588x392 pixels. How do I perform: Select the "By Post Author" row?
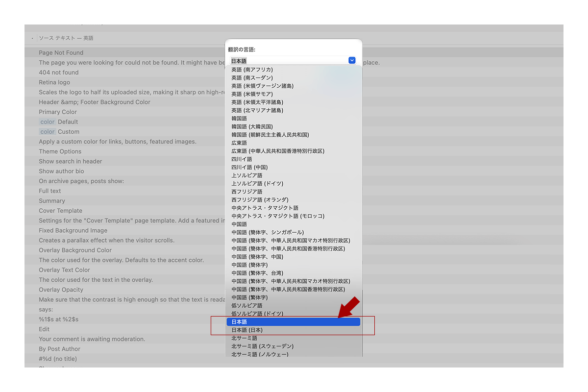(60, 349)
